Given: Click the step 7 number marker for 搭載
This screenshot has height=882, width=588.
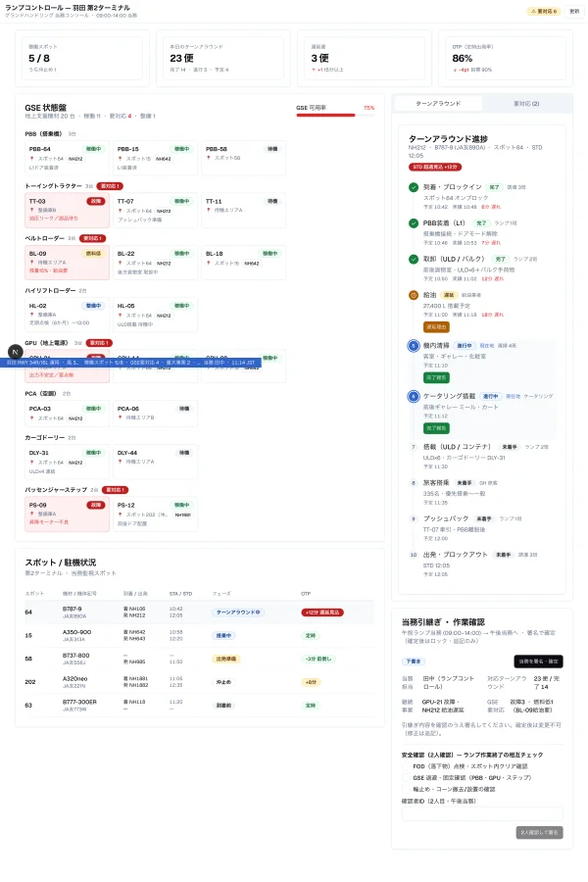Looking at the screenshot, I should [x=413, y=447].
